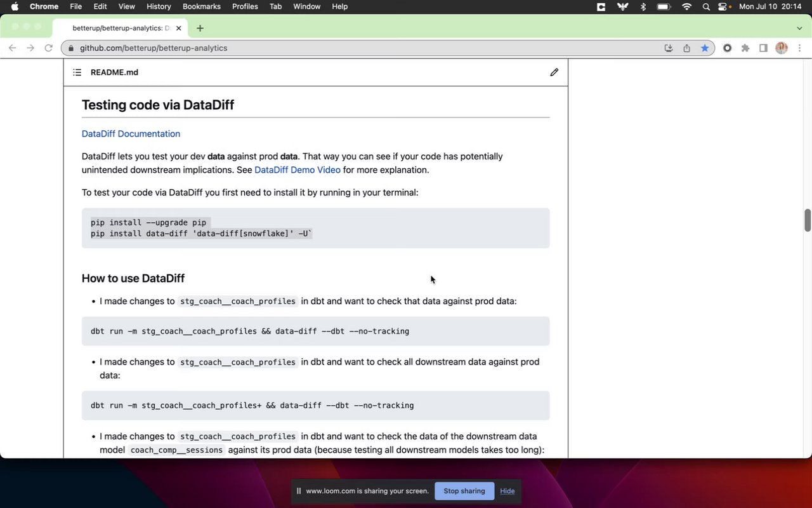Viewport: 812px width, 508px height.
Task: Open the Chrome profile avatar
Action: coord(782,48)
